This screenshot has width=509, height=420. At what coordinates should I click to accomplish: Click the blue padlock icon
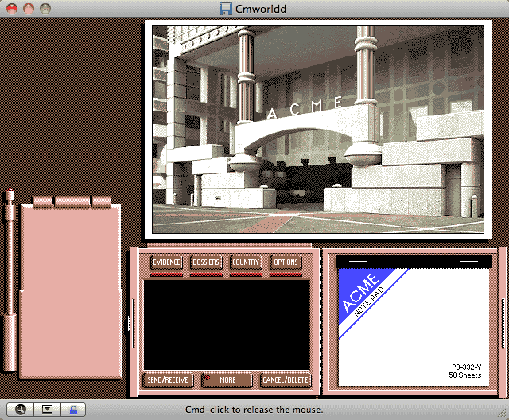click(73, 410)
